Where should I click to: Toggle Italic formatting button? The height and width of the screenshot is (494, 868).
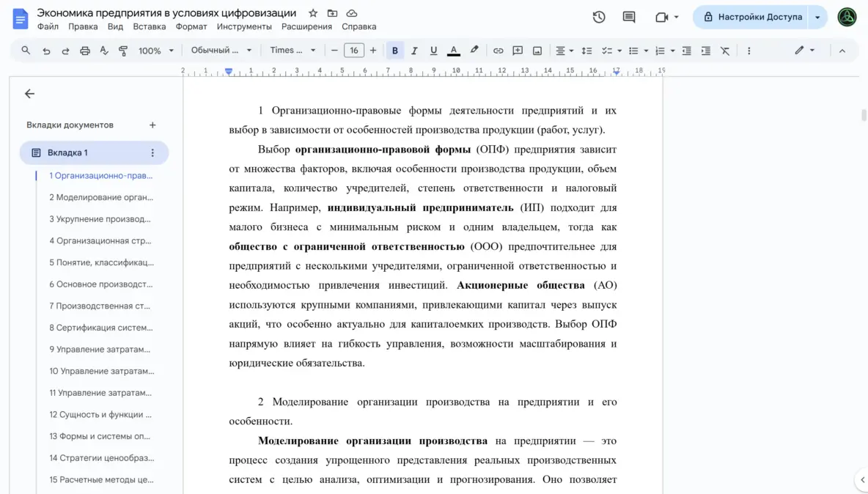pyautogui.click(x=414, y=51)
